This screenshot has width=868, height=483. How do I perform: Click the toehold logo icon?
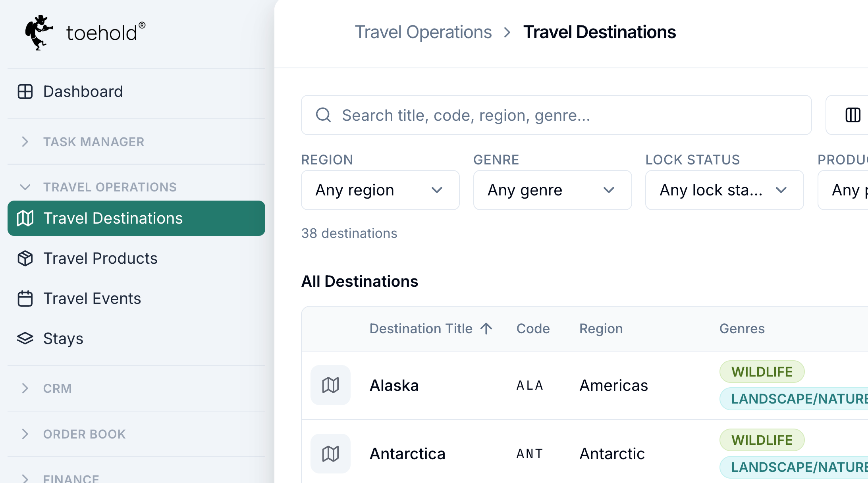[39, 32]
